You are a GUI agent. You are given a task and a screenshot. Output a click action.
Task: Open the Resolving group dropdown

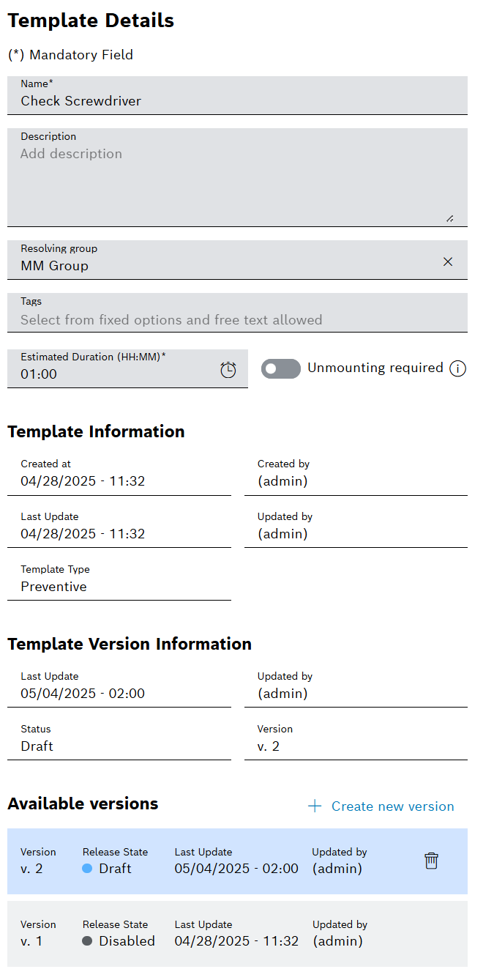click(x=237, y=260)
